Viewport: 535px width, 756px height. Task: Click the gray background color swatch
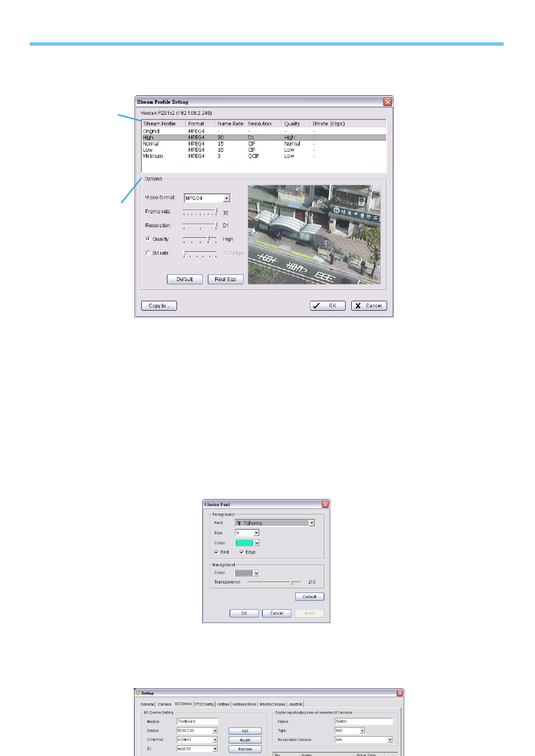pos(244,573)
